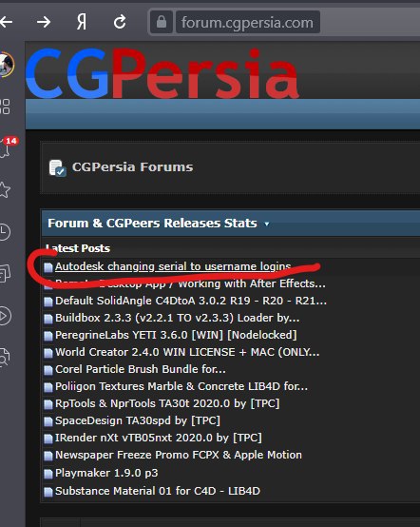The image size is (420, 527).
Task: Open the media play icon in the sidebar
Action: [x=5, y=316]
